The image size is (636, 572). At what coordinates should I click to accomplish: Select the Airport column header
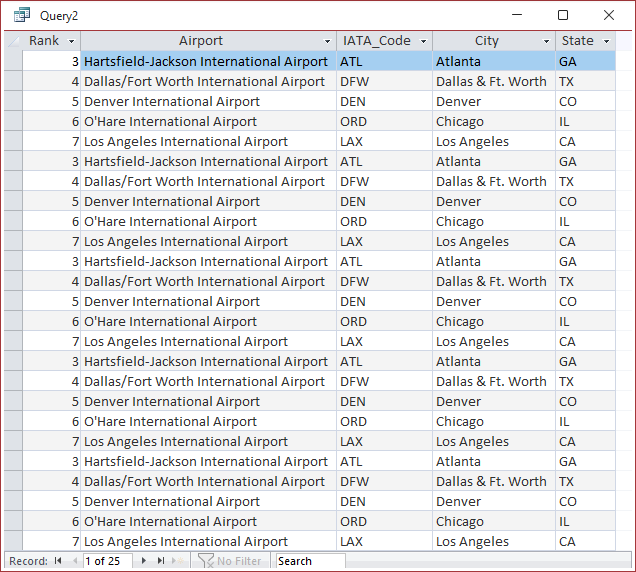tap(201, 41)
